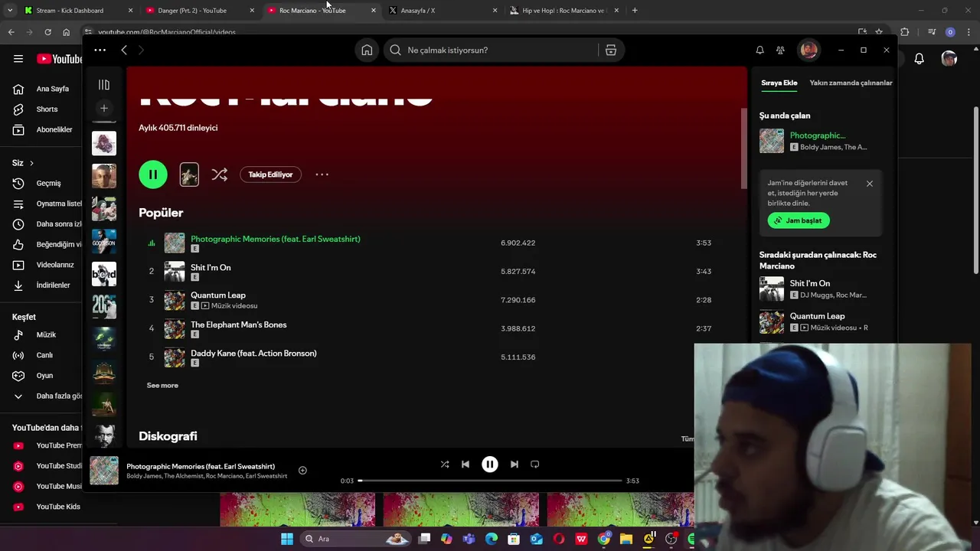980x551 pixels.
Task: Click Jam başlat button
Action: pyautogui.click(x=799, y=220)
